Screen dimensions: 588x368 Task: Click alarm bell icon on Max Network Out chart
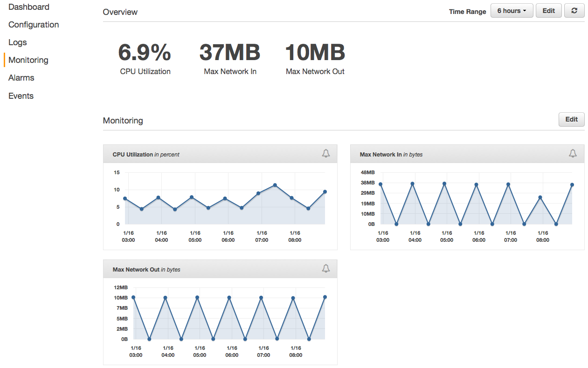326,269
